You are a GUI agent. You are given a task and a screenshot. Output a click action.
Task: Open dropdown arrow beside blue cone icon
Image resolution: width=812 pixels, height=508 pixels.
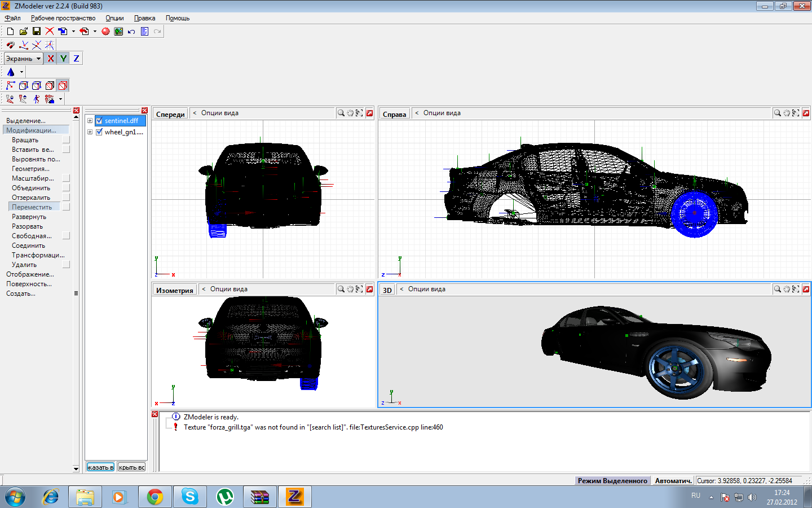(21, 72)
